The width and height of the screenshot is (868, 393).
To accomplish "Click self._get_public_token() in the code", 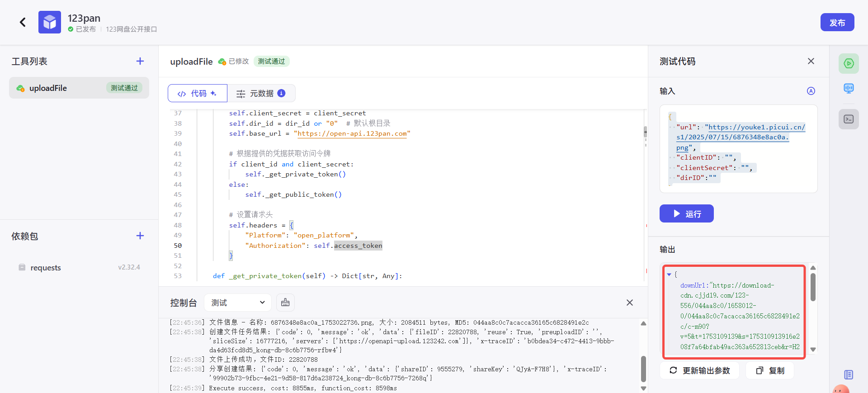I will [294, 194].
